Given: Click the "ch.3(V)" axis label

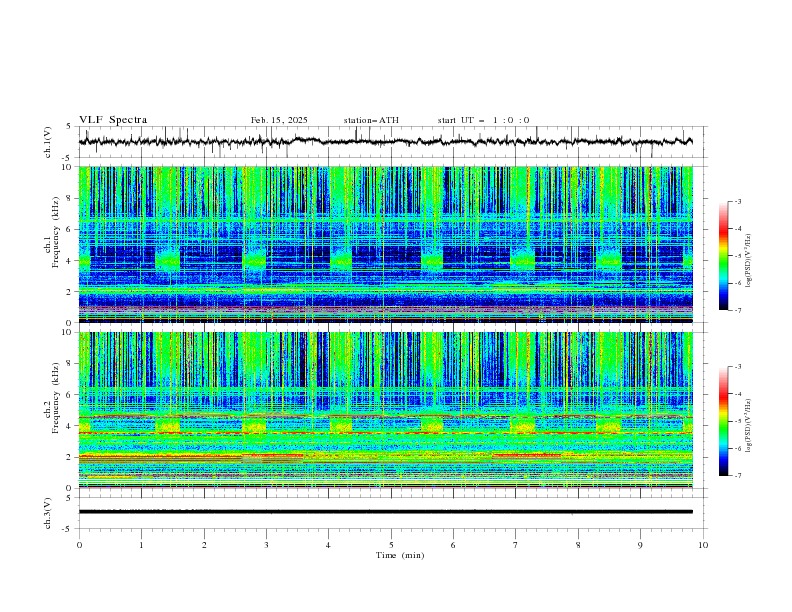Looking at the screenshot, I should click(x=48, y=513).
